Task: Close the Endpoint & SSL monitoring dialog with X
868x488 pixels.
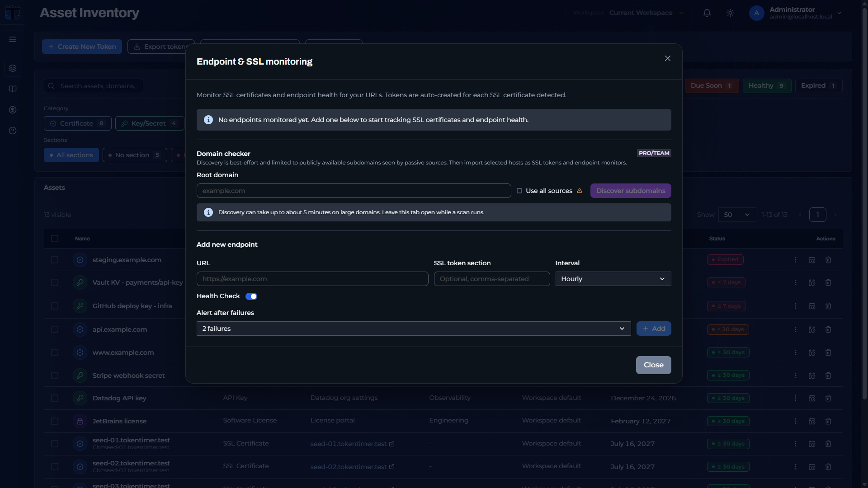Action: [668, 58]
